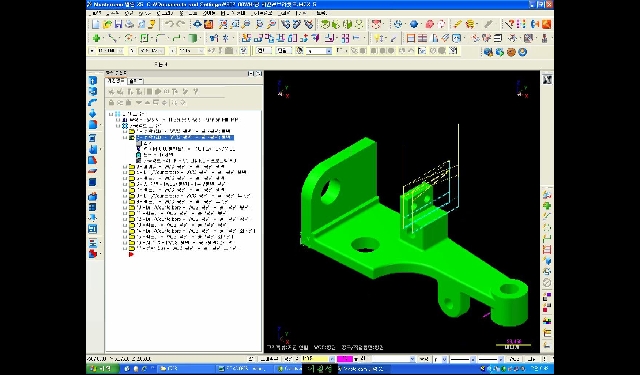The height and width of the screenshot is (375, 640).
Task: Collapse the highlighted operation tree node
Action: pyautogui.click(x=125, y=138)
